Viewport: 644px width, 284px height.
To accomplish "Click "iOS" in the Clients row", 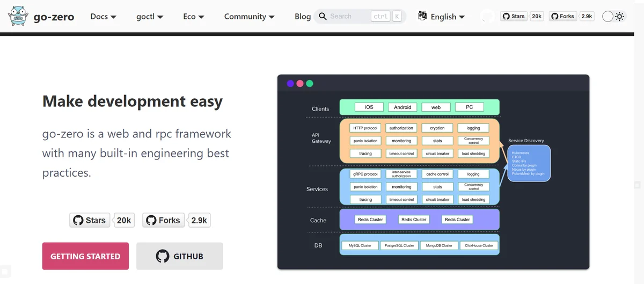I will click(x=369, y=107).
